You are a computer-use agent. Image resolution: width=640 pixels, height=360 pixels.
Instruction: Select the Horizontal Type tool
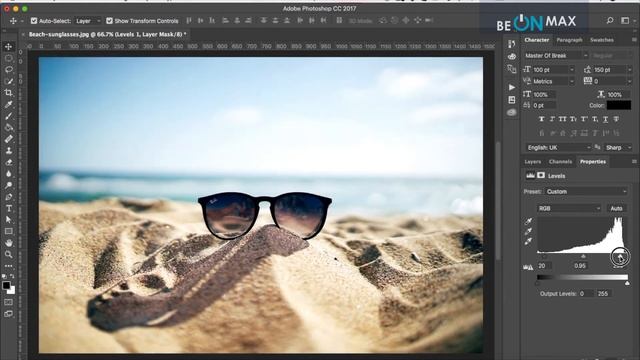point(9,209)
